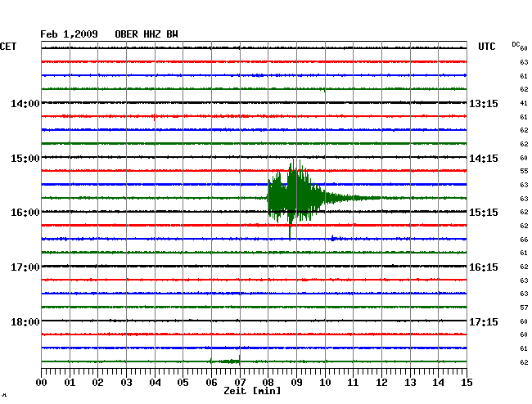
Task: Select the 16:00 CET time label
Action: pos(25,213)
